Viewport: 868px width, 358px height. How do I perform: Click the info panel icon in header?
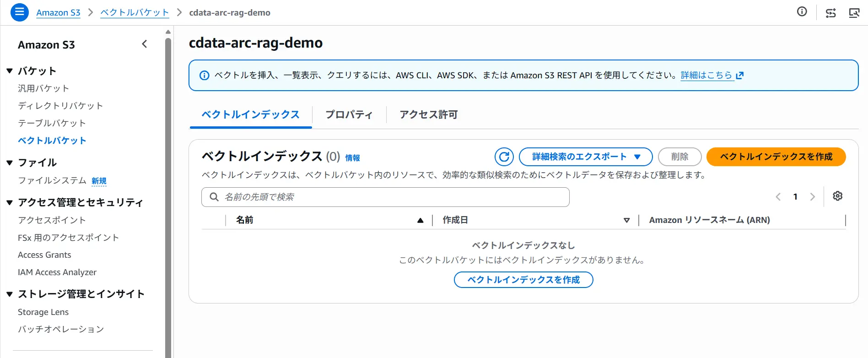click(x=802, y=12)
